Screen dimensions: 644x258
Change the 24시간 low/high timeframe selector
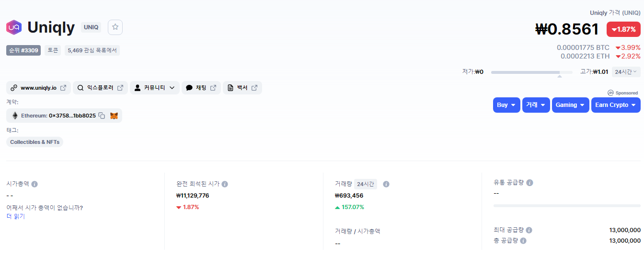[626, 71]
